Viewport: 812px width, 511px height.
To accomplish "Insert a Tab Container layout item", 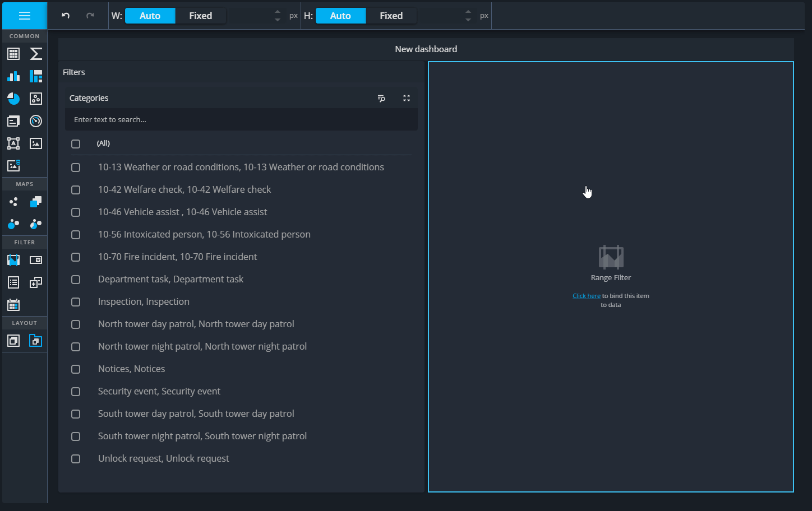I will pyautogui.click(x=36, y=341).
